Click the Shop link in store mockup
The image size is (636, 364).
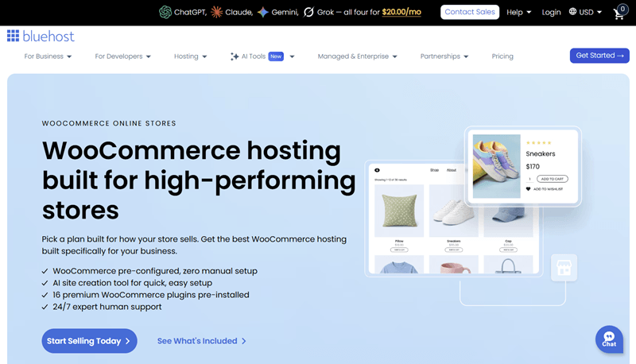(434, 170)
